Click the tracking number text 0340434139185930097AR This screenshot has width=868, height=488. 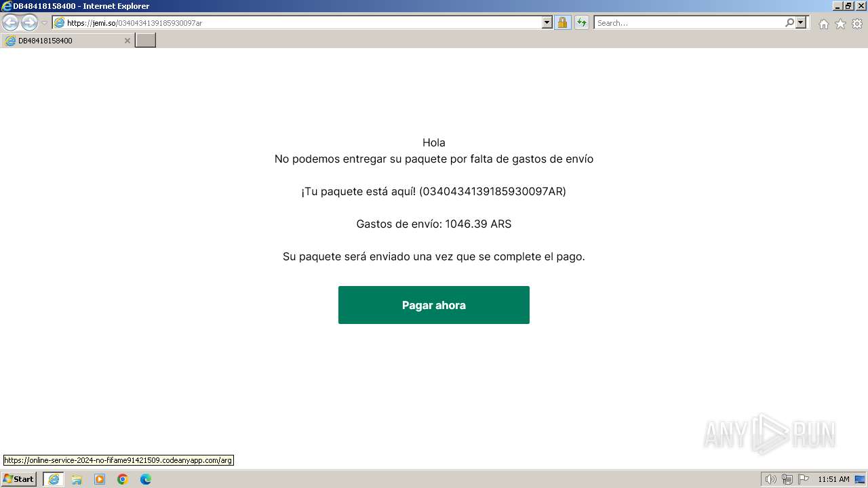click(x=492, y=191)
